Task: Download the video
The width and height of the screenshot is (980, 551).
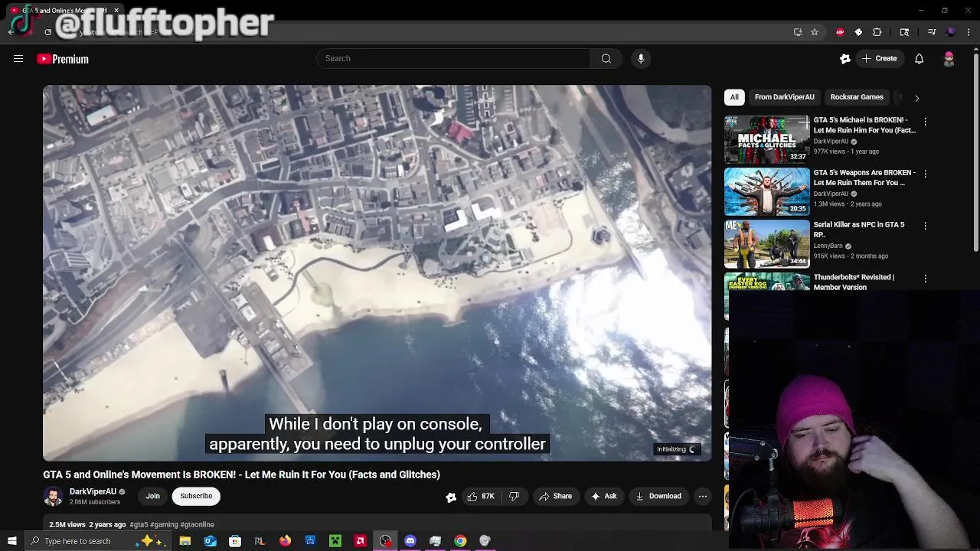Action: [x=658, y=497]
